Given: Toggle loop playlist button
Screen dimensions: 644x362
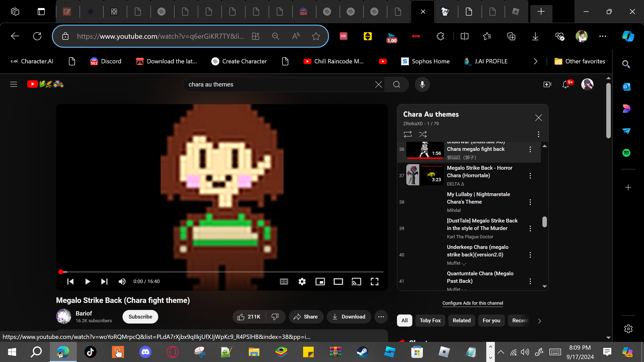Looking at the screenshot, I should click(x=408, y=134).
